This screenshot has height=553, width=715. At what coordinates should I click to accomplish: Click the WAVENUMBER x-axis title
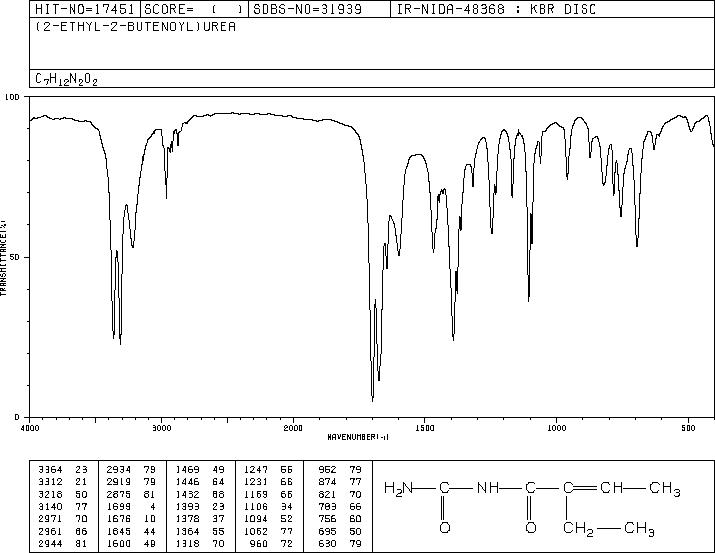tap(358, 437)
